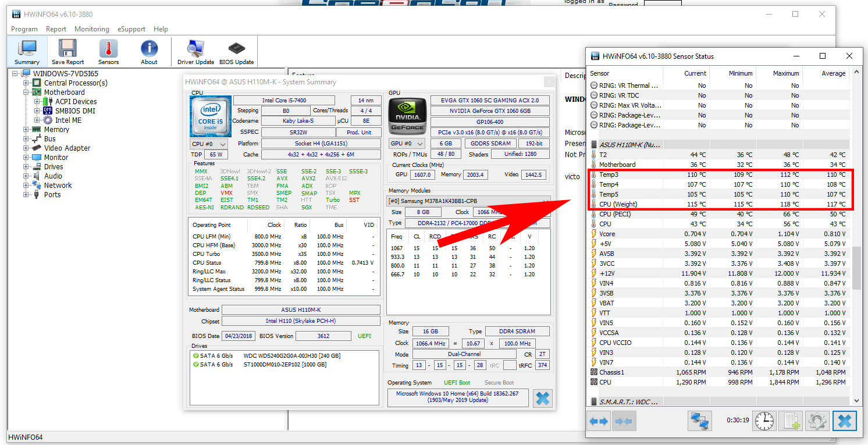Start logging with the sheet-plus button
Viewport: 868px width, 445px height.
791,421
